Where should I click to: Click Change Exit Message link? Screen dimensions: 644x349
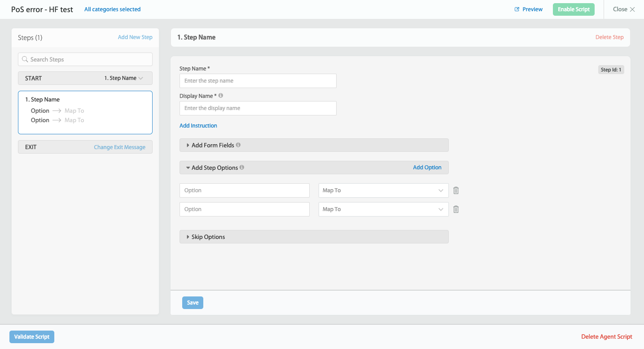119,147
